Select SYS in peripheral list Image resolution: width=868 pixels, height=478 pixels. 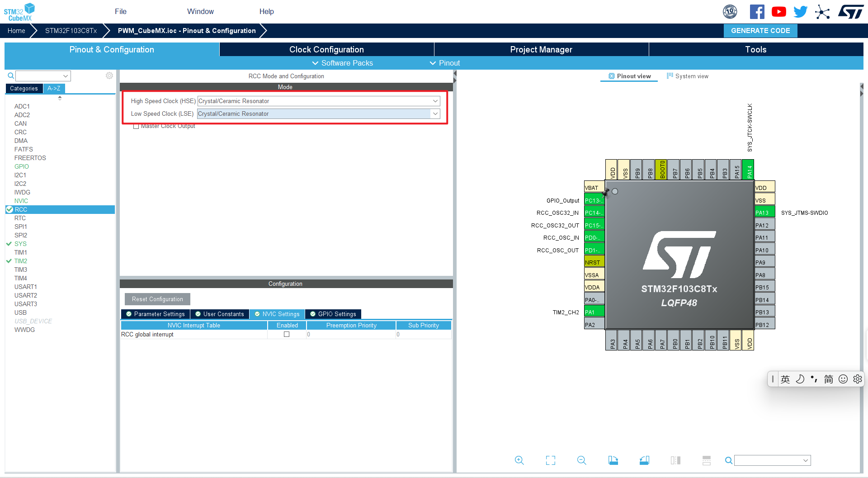click(20, 244)
